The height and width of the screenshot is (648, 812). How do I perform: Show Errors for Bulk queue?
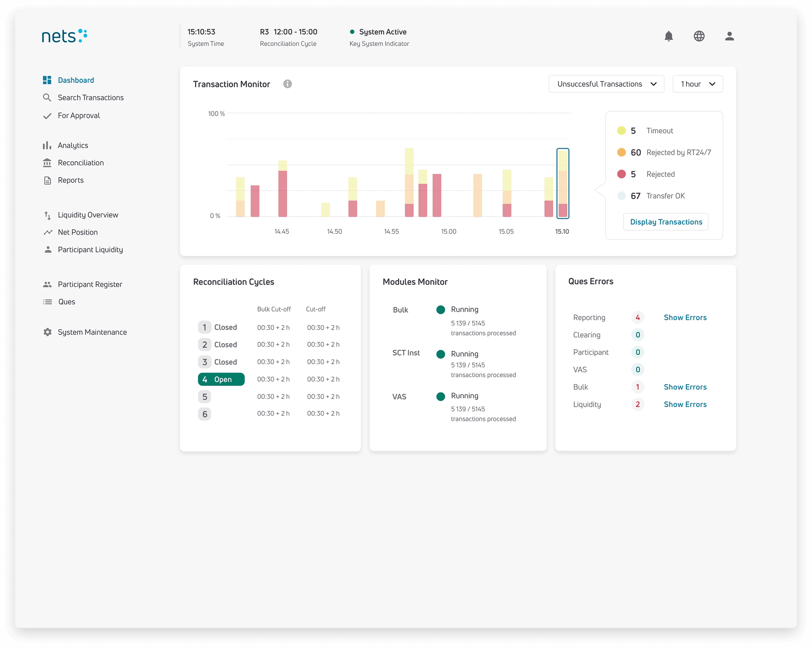(x=685, y=387)
